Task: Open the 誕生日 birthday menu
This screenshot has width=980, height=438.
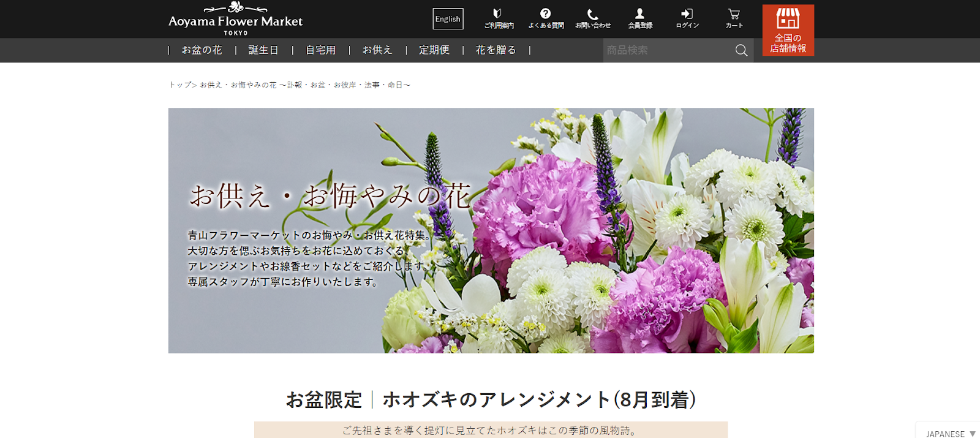Action: [263, 50]
